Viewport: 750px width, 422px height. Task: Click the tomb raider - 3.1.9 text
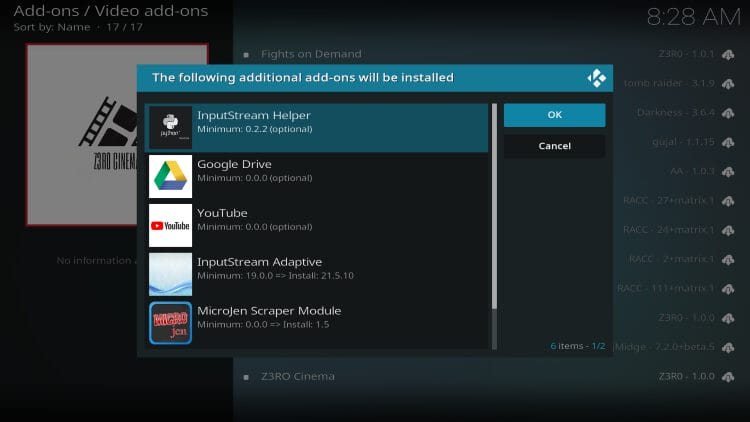(x=669, y=83)
